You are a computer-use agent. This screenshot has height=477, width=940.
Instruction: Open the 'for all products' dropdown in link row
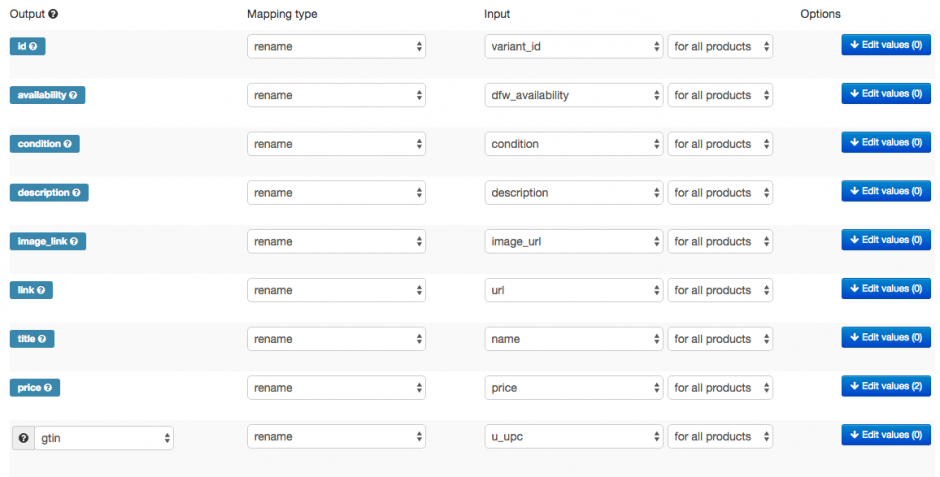[x=720, y=290]
